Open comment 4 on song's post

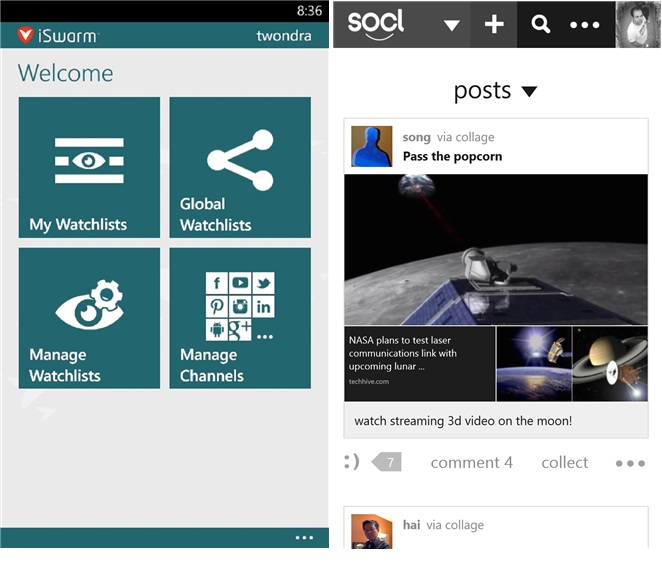tap(472, 463)
